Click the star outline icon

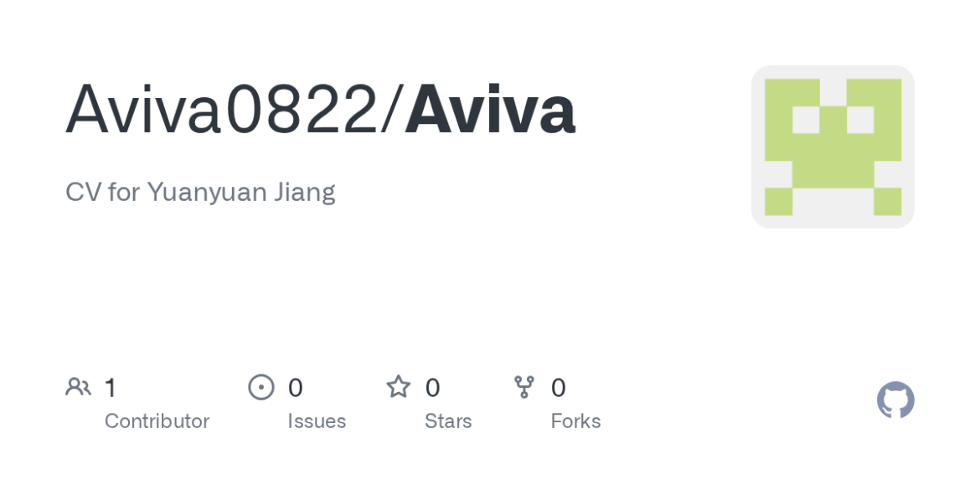398,387
